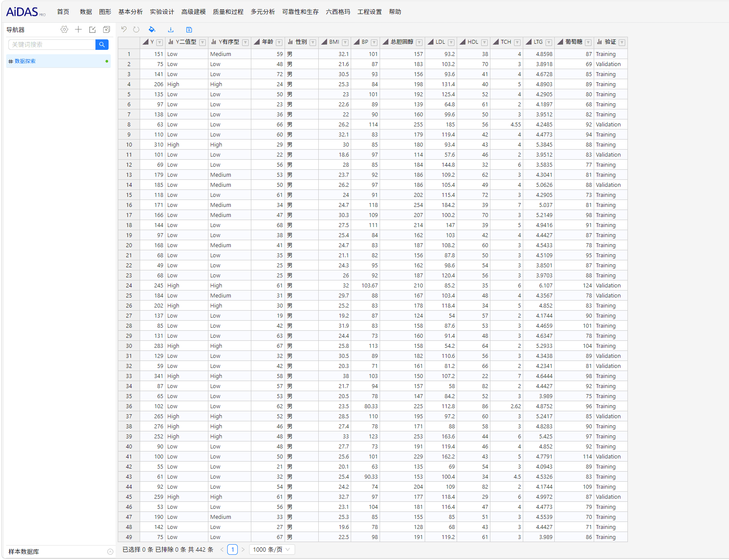This screenshot has height=560, width=729.
Task: Open the 基本分析 menu
Action: tap(130, 12)
